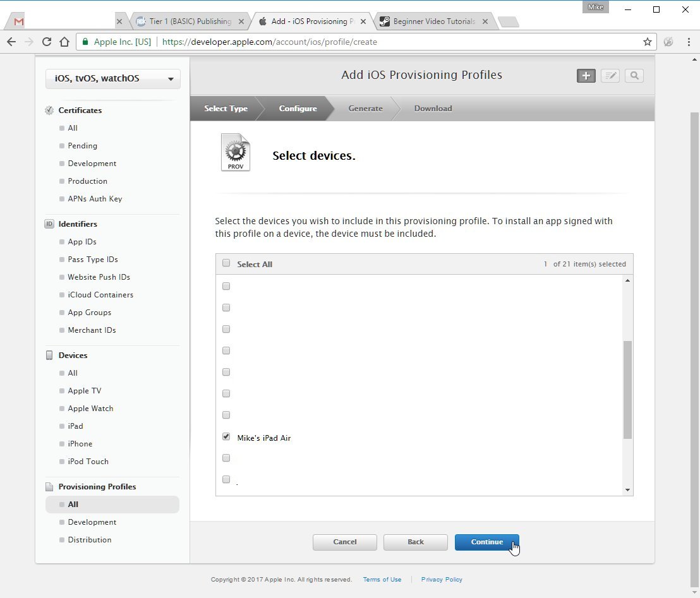
Task: Switch to Beginner Video Tutorials tab
Action: click(x=435, y=21)
